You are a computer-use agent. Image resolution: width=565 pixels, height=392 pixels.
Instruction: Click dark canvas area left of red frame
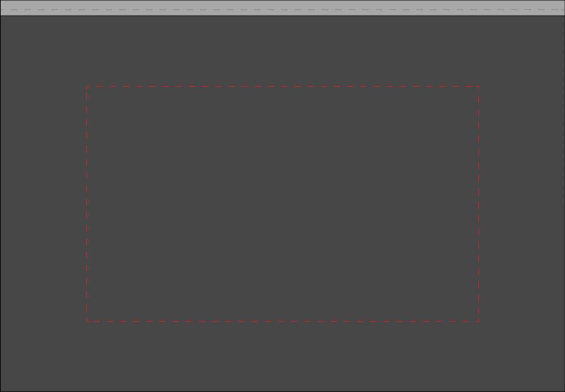44,203
